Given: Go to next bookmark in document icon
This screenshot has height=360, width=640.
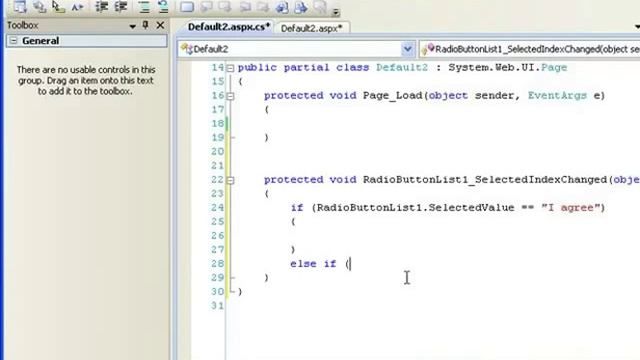Looking at the screenshot, I should pyautogui.click(x=301, y=7).
